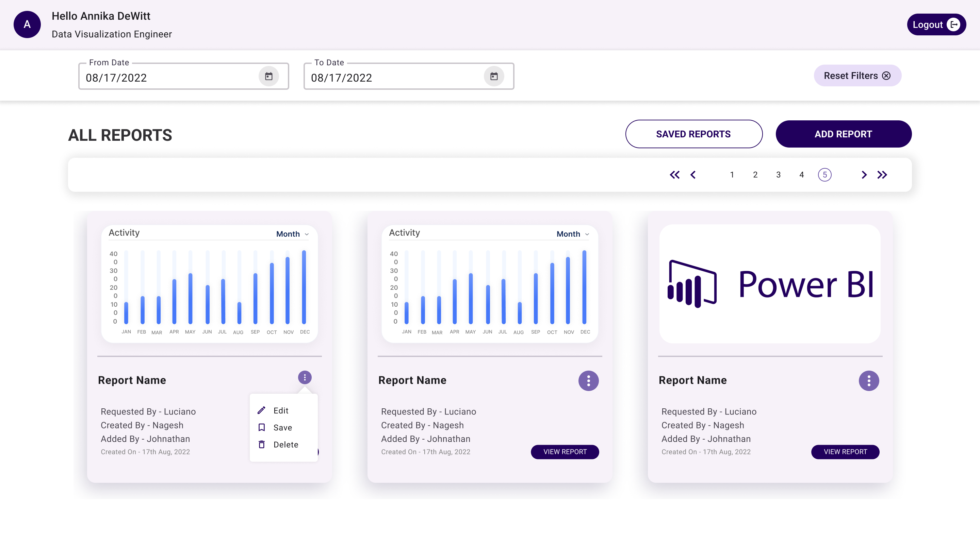Click 'Hello Annika DeWitt' greeting text
Screen dimensions: 980x544
[101, 16]
